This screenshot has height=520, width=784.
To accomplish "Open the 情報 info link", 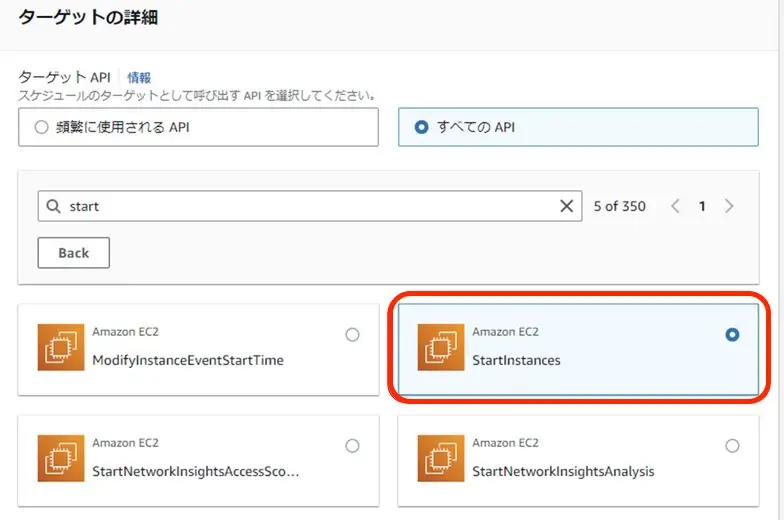I will coord(139,77).
